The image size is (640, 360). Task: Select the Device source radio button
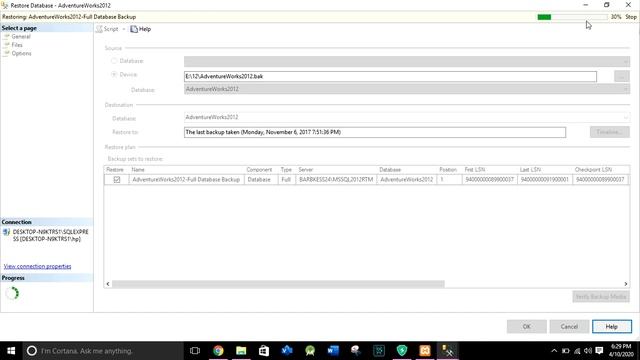114,75
